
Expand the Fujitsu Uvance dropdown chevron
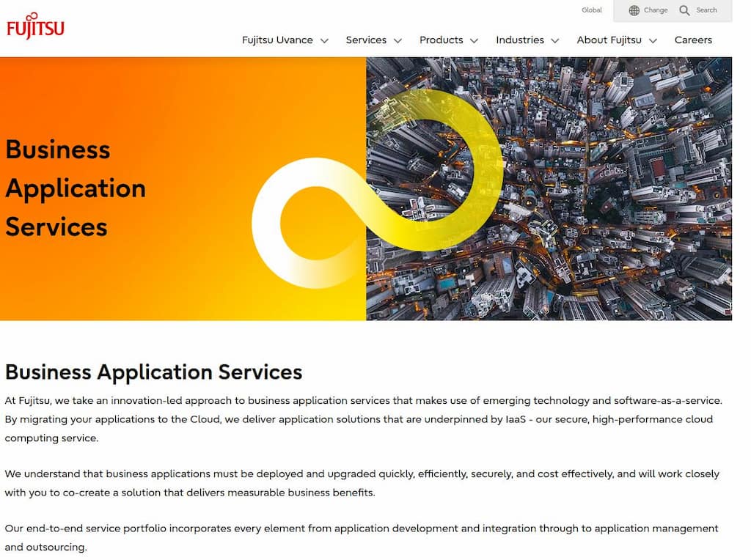coord(326,41)
